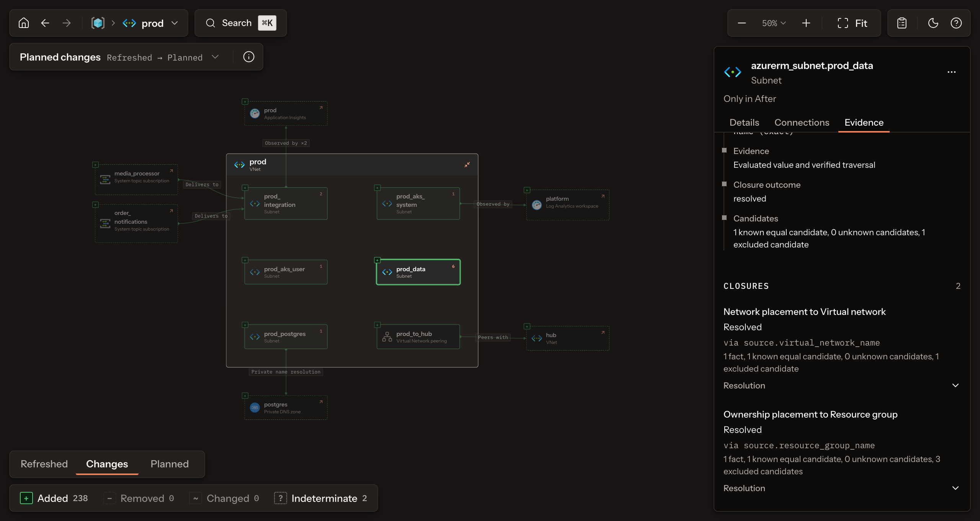Click the added badge on prod_data node

coord(377,260)
